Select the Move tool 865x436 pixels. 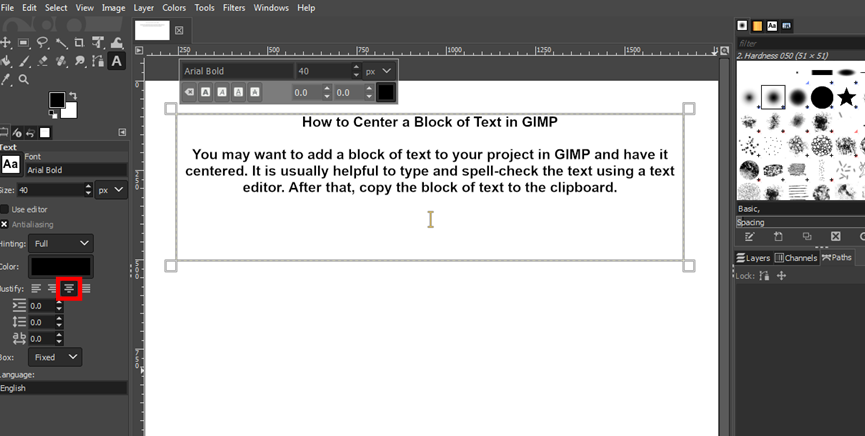point(6,42)
